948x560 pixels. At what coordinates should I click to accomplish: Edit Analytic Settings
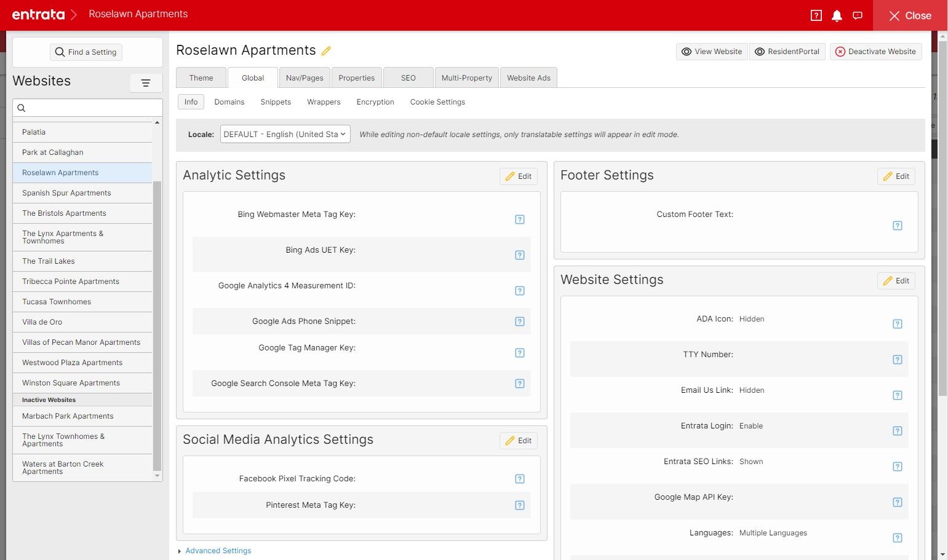(519, 176)
